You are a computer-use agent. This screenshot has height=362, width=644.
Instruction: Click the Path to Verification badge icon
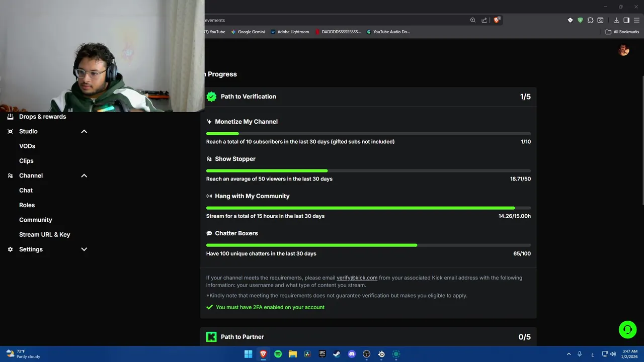(211, 97)
